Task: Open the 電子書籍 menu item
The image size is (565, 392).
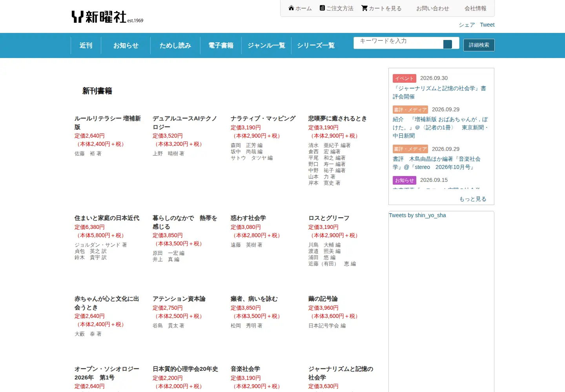Action: pyautogui.click(x=221, y=45)
